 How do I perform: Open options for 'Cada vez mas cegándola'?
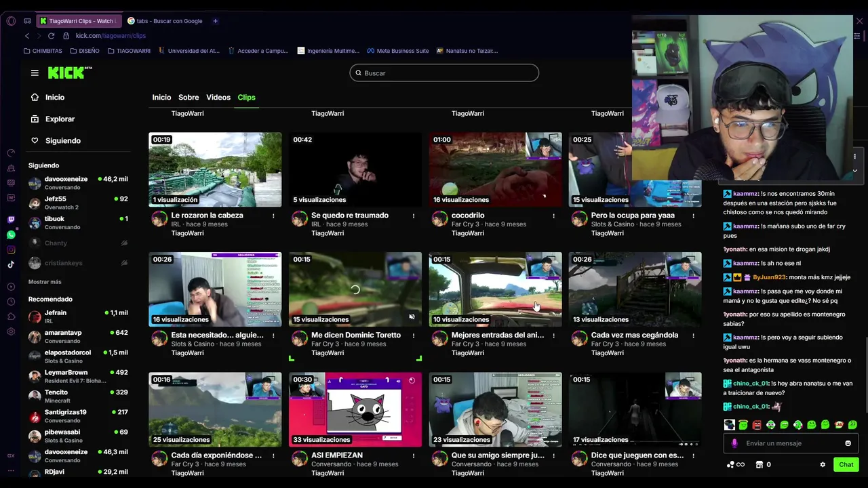[693, 335]
